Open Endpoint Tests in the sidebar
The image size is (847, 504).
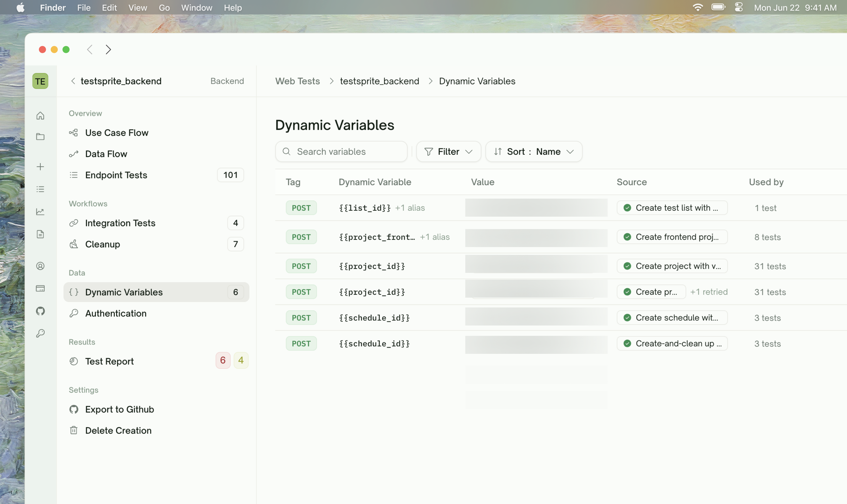156,175
